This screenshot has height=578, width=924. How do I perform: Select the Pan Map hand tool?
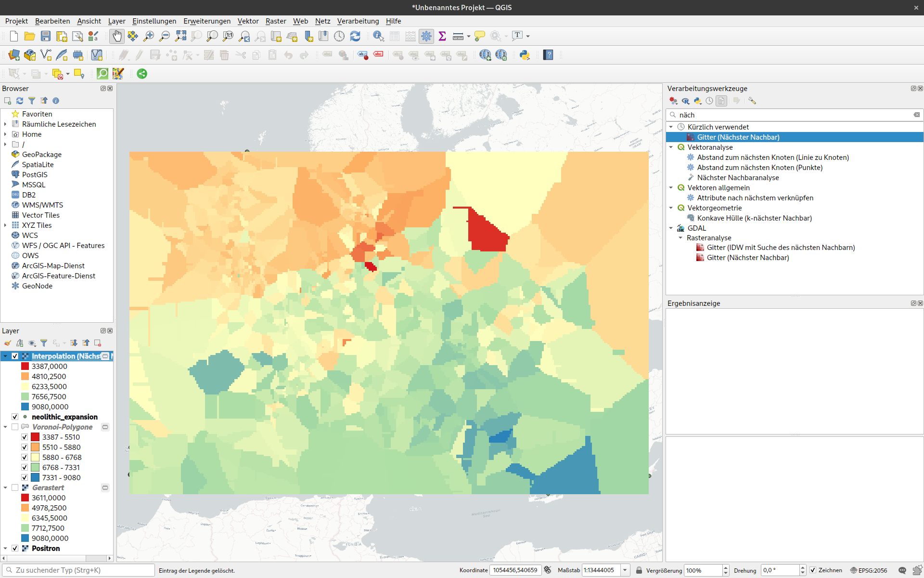[117, 36]
